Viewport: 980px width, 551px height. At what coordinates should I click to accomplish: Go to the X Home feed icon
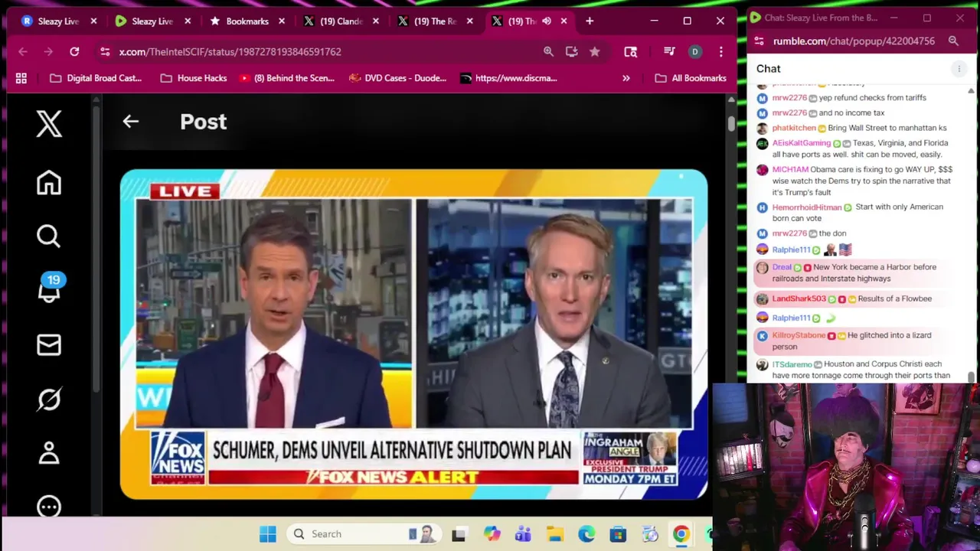pos(49,183)
